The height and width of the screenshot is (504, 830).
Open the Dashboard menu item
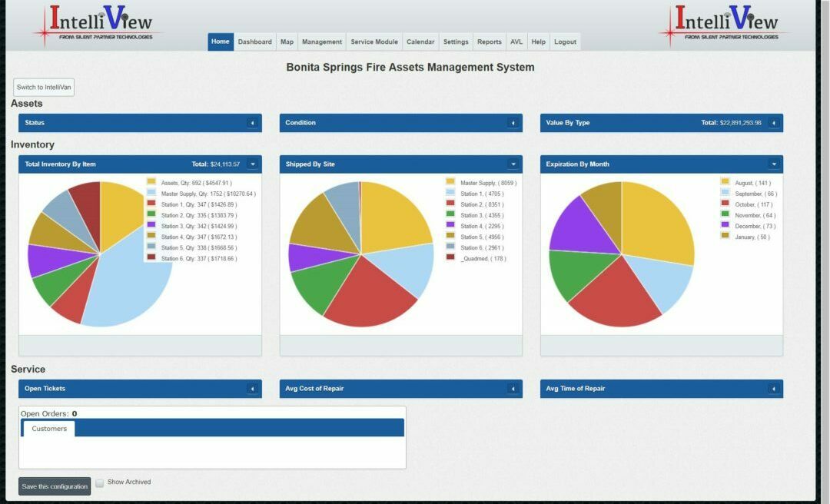coord(254,41)
